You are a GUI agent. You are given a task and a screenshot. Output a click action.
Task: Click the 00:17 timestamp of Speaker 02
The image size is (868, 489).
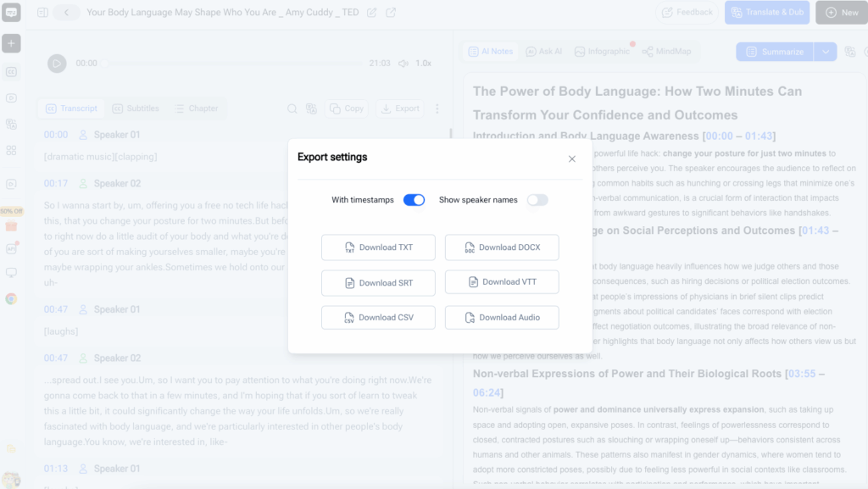click(56, 183)
